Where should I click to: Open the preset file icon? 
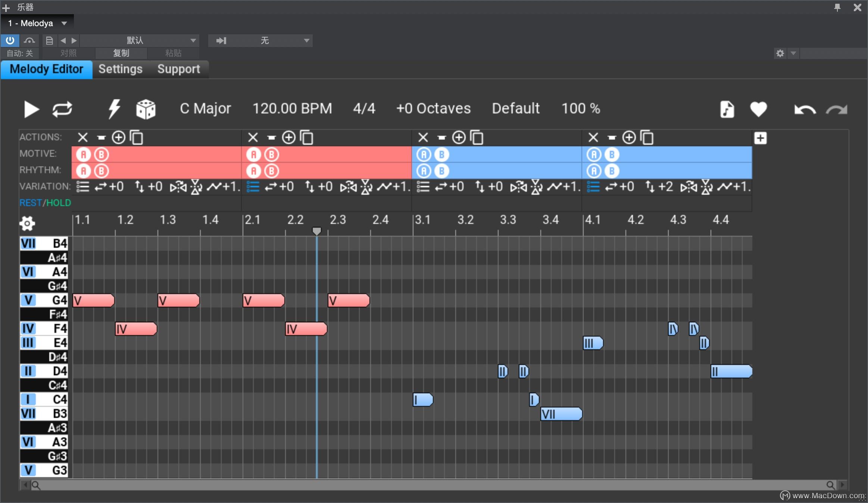[49, 40]
